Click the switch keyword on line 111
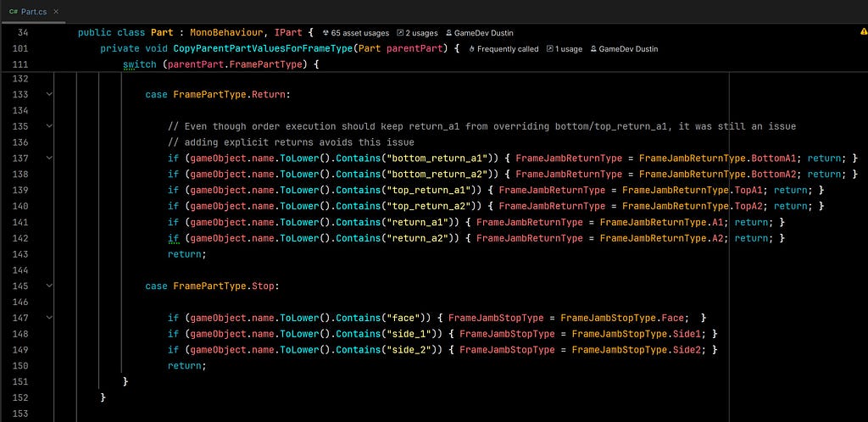The image size is (868, 422). coord(140,64)
